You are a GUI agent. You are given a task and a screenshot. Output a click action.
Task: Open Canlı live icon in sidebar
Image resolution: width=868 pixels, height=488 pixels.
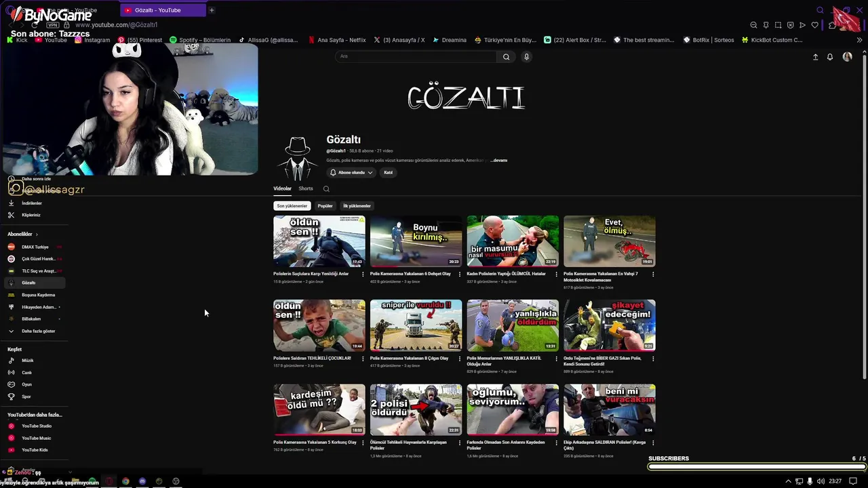tap(11, 373)
